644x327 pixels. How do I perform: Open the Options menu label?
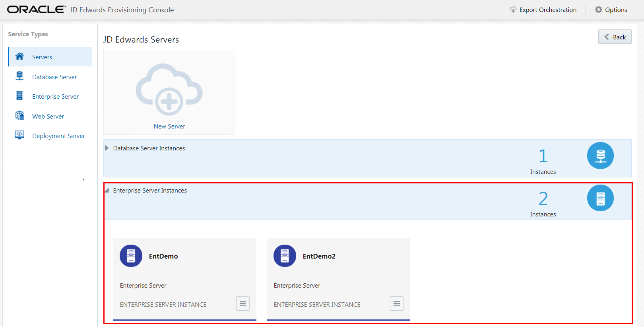pos(616,10)
